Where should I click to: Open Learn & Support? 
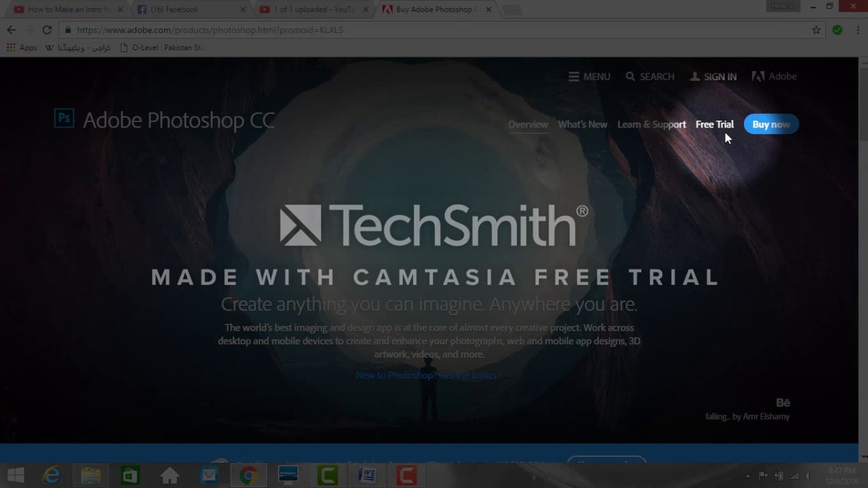click(x=652, y=124)
